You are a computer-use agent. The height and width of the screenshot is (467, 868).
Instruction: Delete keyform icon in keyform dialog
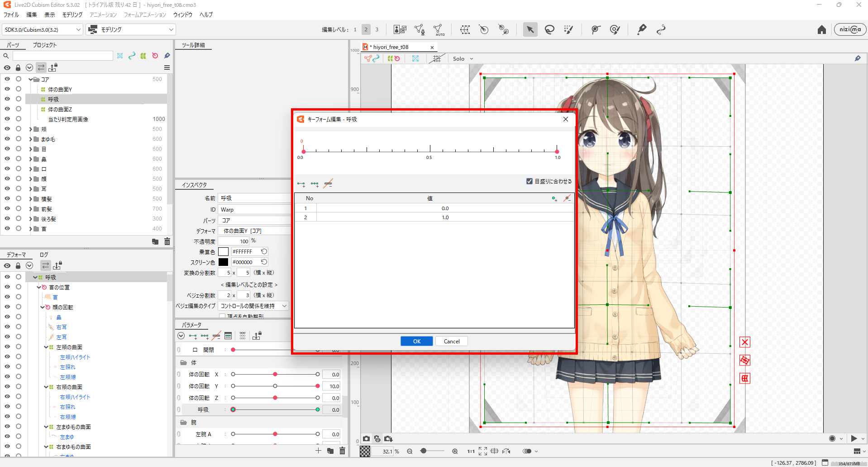pos(328,184)
